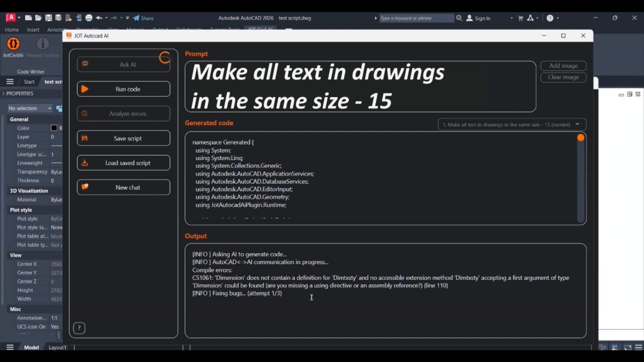Toggle the UCS icon On property
The image size is (644, 362).
55,327
